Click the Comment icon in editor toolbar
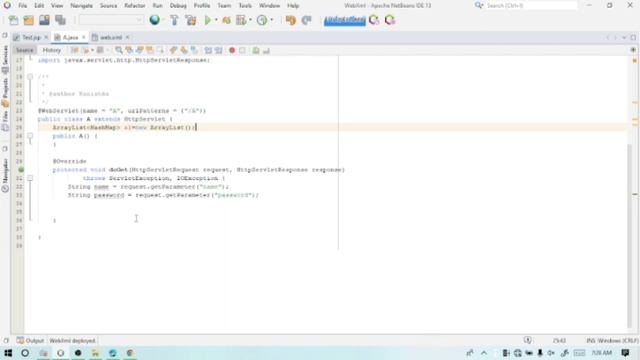 coord(256,50)
